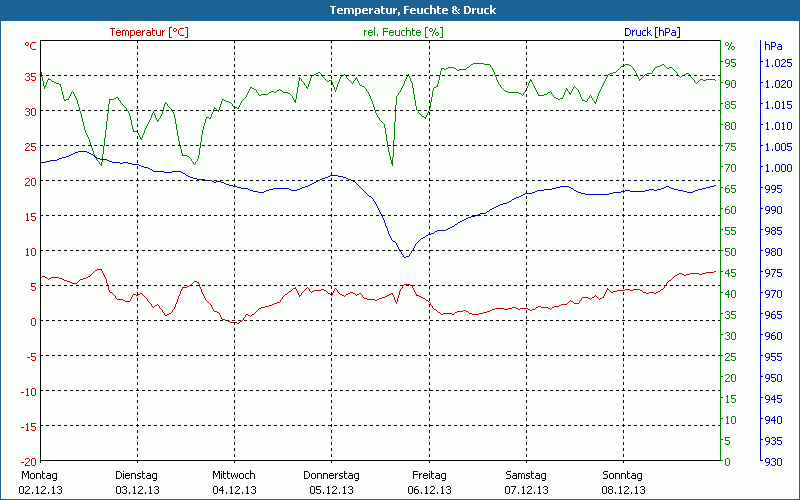The width and height of the screenshot is (800, 500).
Task: Click the '990' pressure axis value
Action: (773, 210)
